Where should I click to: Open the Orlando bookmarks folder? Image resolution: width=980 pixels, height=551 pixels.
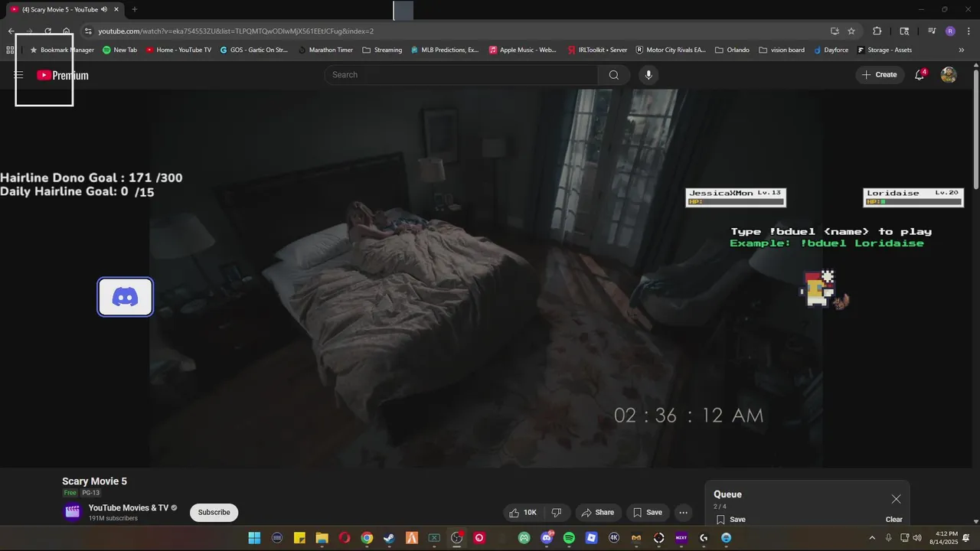pyautogui.click(x=732, y=50)
